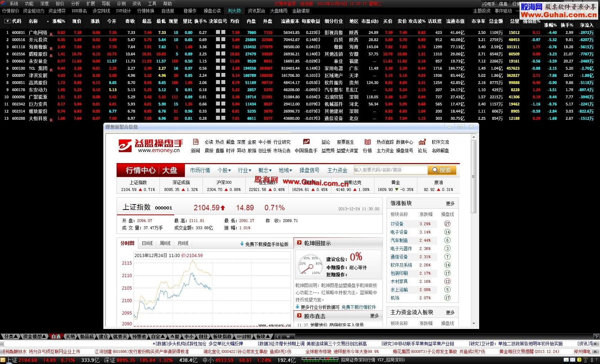This screenshot has width=600, height=364.
Task: Sort by the 现价 column header
Action: 77,21
